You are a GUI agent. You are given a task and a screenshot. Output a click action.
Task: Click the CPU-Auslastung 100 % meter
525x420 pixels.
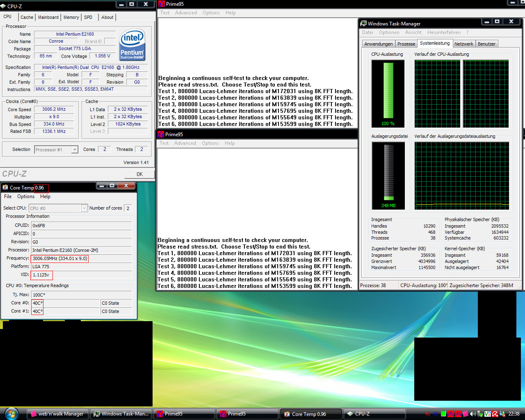coord(388,94)
